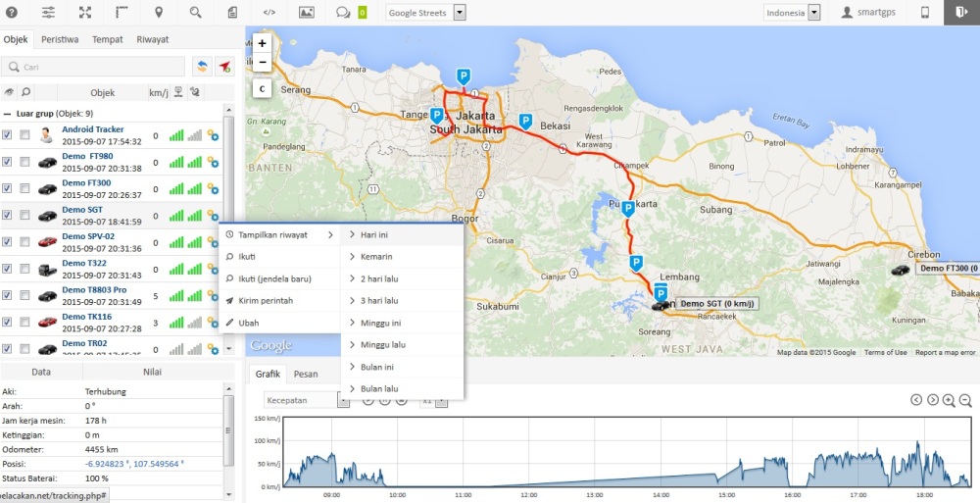This screenshot has height=503, width=980.
Task: Switch to the Pesan tab
Action: tap(306, 375)
